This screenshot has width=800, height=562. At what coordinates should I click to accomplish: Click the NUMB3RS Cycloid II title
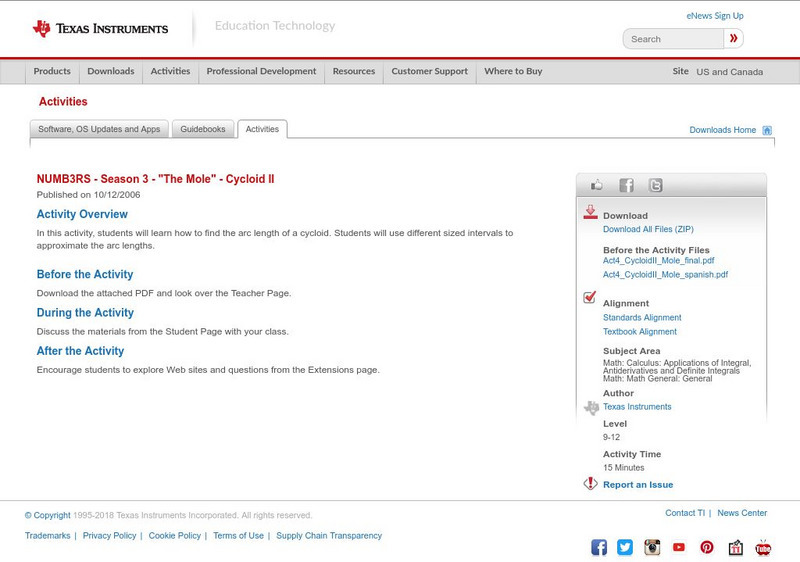[x=155, y=179]
